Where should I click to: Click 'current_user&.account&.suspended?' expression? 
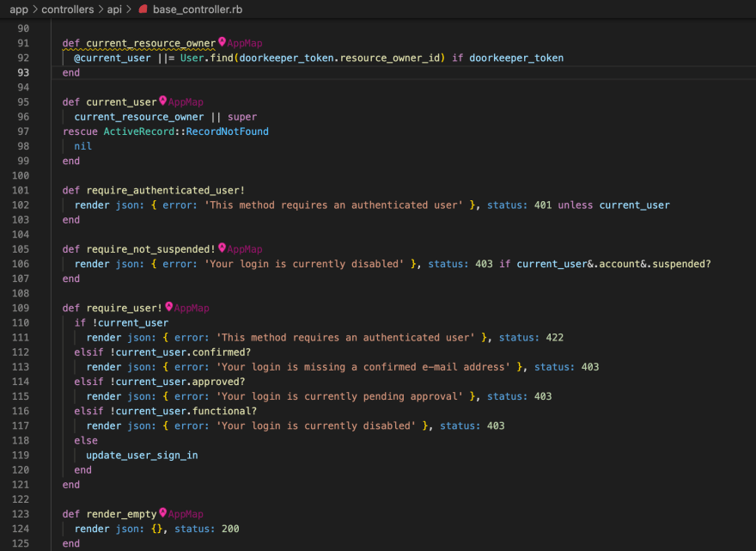click(x=613, y=264)
